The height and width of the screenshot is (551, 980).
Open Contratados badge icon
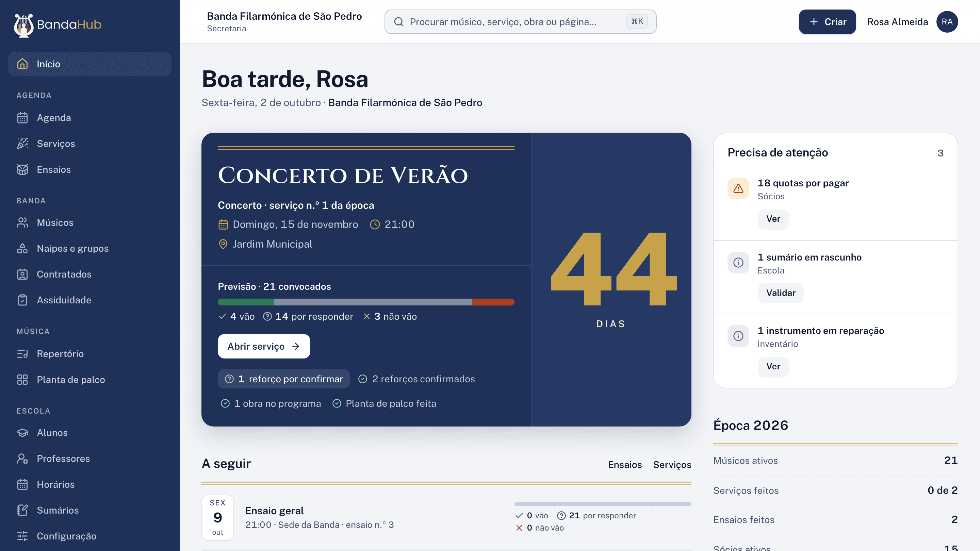(22, 274)
